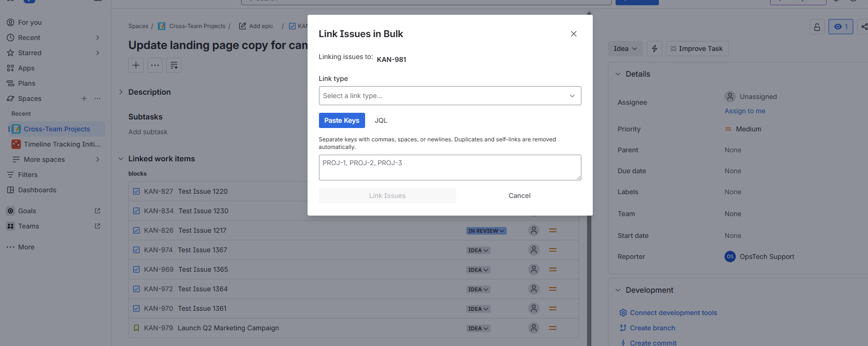The width and height of the screenshot is (868, 346).
Task: Open the Link type dropdown
Action: (450, 96)
